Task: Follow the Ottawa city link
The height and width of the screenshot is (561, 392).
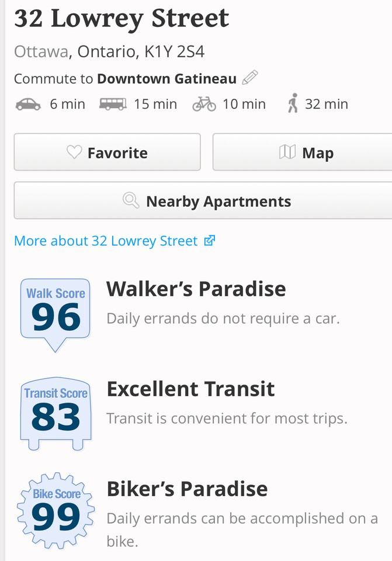Action: [41, 51]
